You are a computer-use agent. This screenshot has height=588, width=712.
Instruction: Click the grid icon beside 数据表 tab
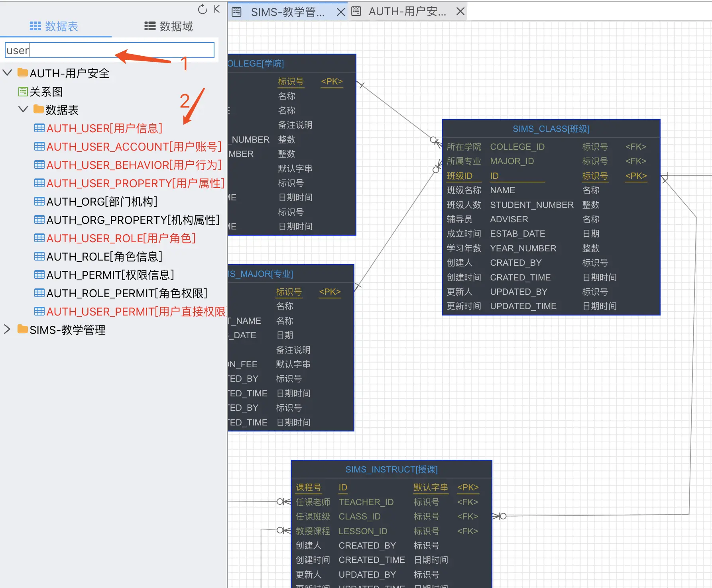click(35, 26)
